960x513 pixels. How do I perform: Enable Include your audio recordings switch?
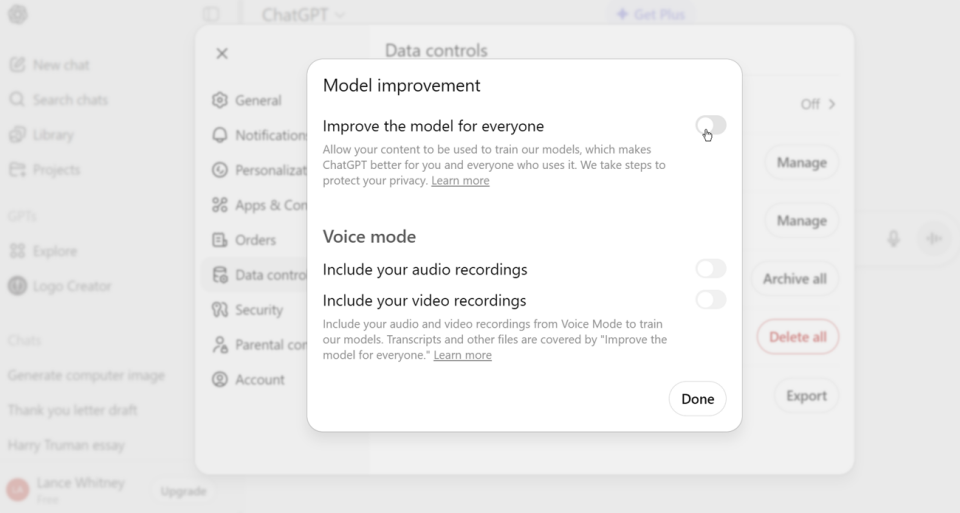(710, 269)
